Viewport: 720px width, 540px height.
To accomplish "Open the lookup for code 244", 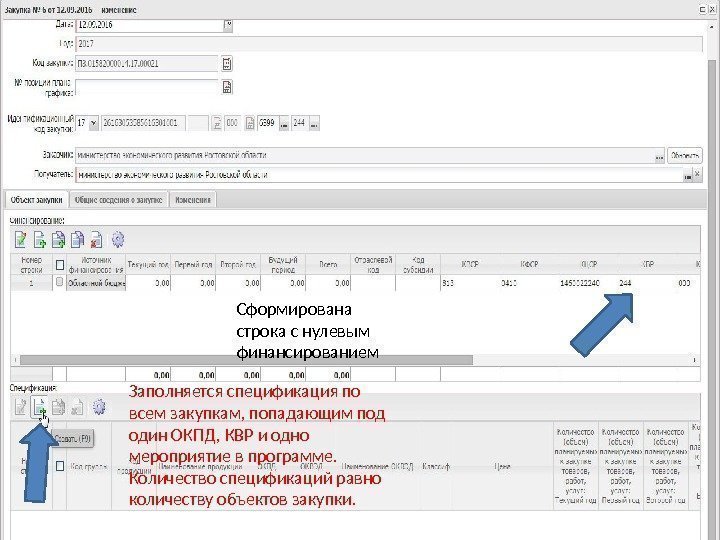I will point(314,124).
